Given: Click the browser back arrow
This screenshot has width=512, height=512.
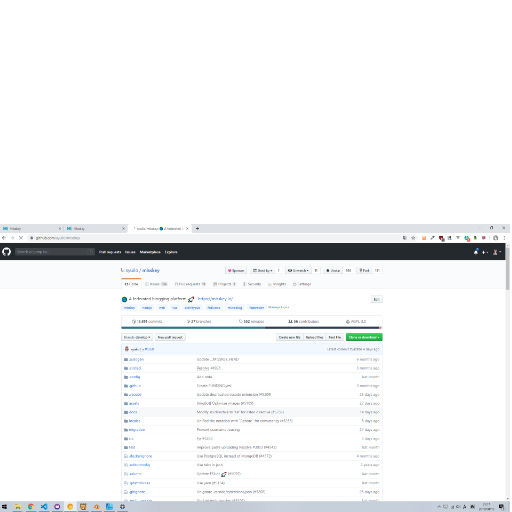Looking at the screenshot, I should 4,238.
